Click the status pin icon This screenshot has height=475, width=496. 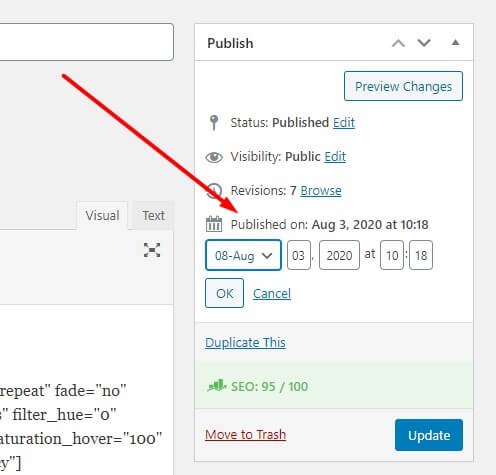pyautogui.click(x=214, y=122)
